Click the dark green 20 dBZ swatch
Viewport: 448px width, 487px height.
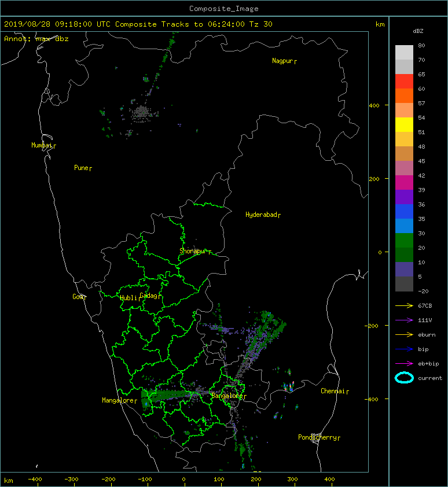[x=404, y=254]
